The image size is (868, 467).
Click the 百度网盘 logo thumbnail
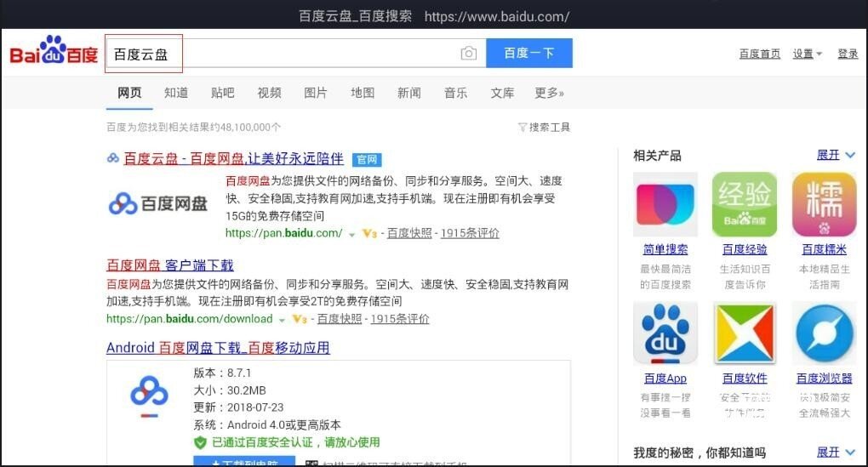[157, 203]
